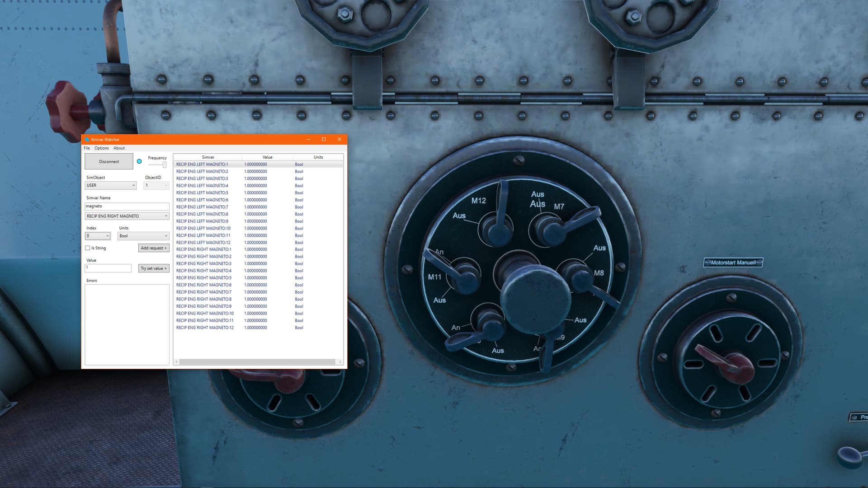Click the Add request button
Image resolution: width=868 pixels, height=488 pixels.
[x=154, y=248]
